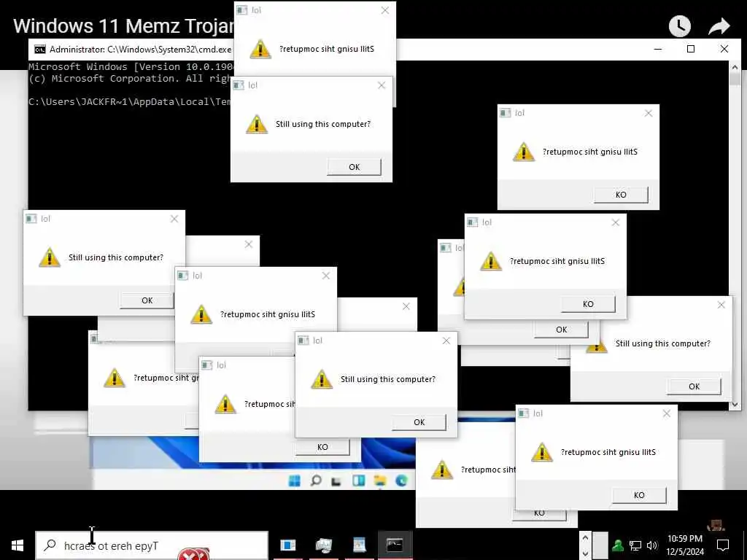This screenshot has width=747, height=560.
Task: Click OK in the dialog over the Windows 11 wallpaper
Action: coord(419,422)
